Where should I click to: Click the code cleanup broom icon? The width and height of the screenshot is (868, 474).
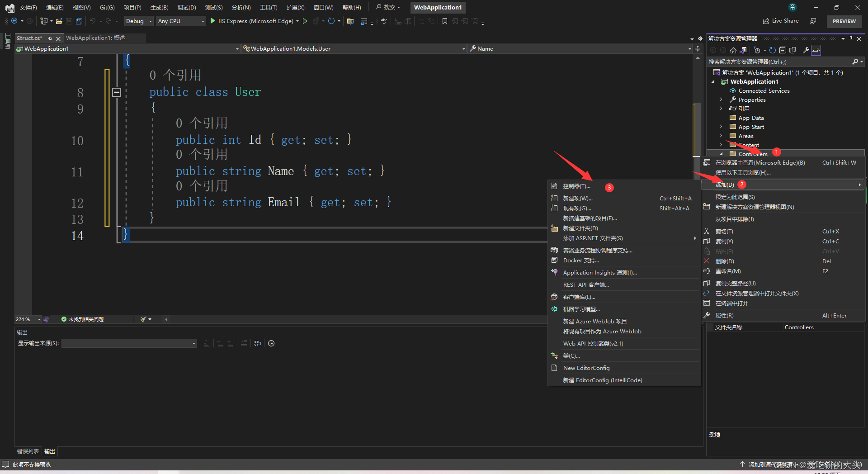pos(143,319)
